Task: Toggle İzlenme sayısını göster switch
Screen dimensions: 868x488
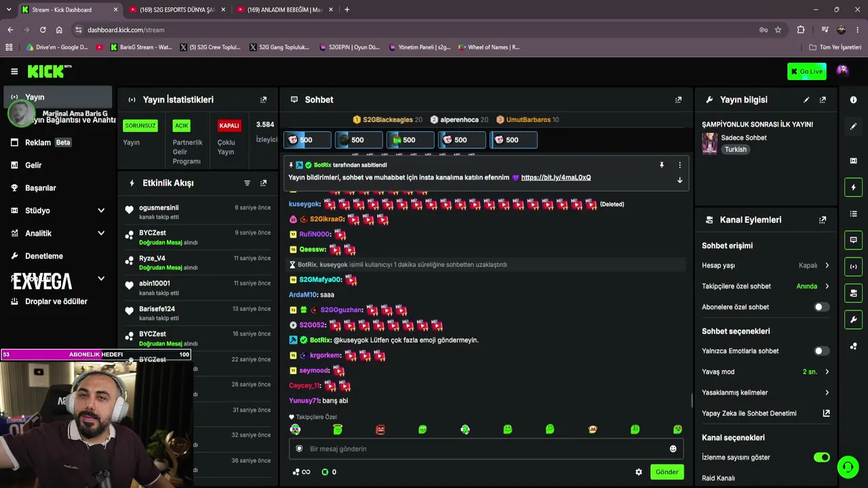Action: coord(821,457)
